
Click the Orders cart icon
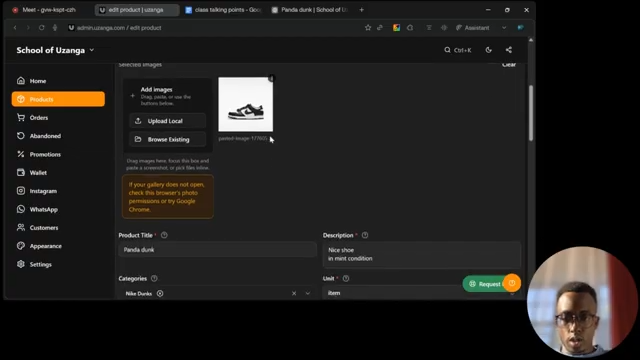21,118
